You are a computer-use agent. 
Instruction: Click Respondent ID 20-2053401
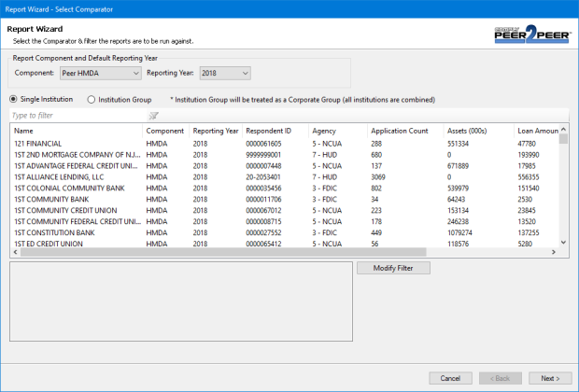point(263,176)
